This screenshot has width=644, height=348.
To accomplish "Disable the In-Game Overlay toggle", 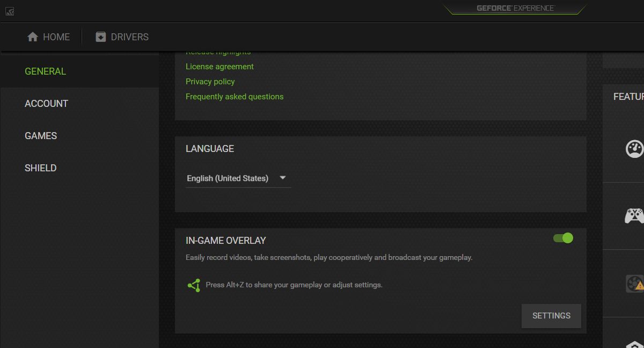I will pyautogui.click(x=563, y=238).
